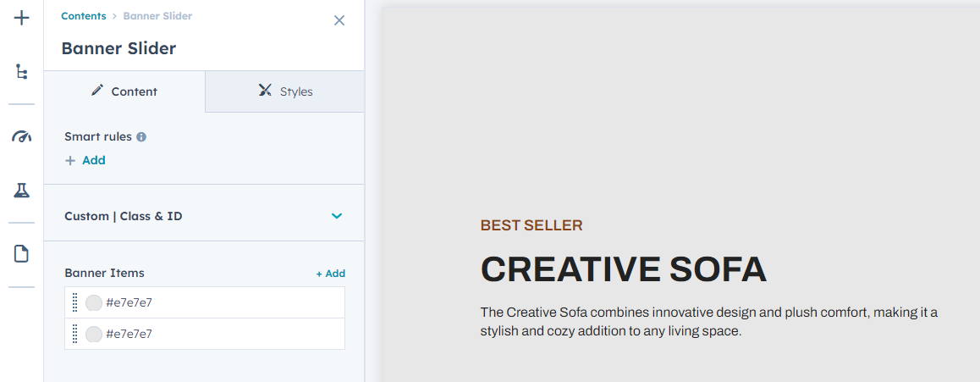Click the plus Add icon in left sidebar

(x=22, y=18)
